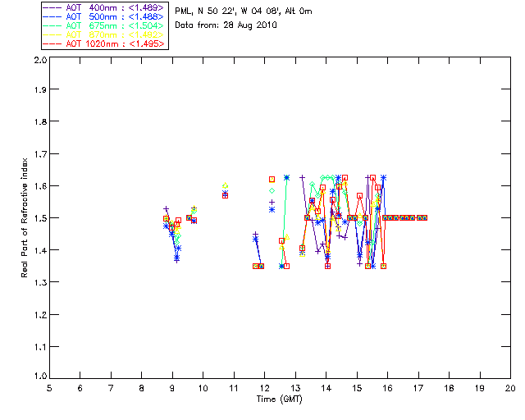Click the x-axis hour label 8
Image resolution: width=525 pixels, height=420 pixels.
coord(142,388)
